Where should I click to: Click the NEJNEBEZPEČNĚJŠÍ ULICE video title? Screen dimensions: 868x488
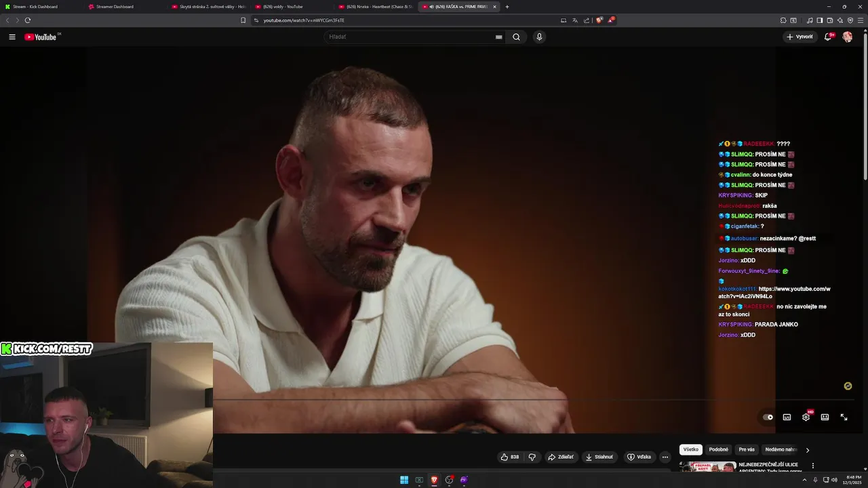[x=770, y=467]
